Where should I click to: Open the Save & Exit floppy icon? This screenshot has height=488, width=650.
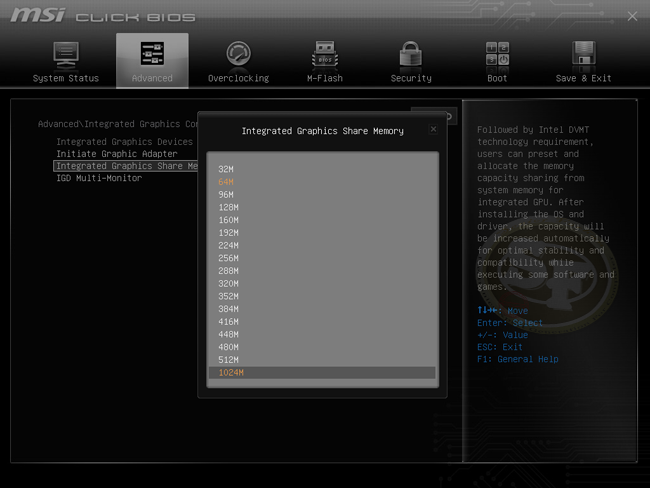pyautogui.click(x=584, y=53)
